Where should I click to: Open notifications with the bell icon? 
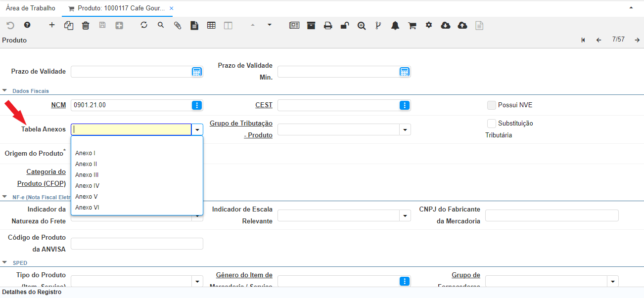click(395, 25)
